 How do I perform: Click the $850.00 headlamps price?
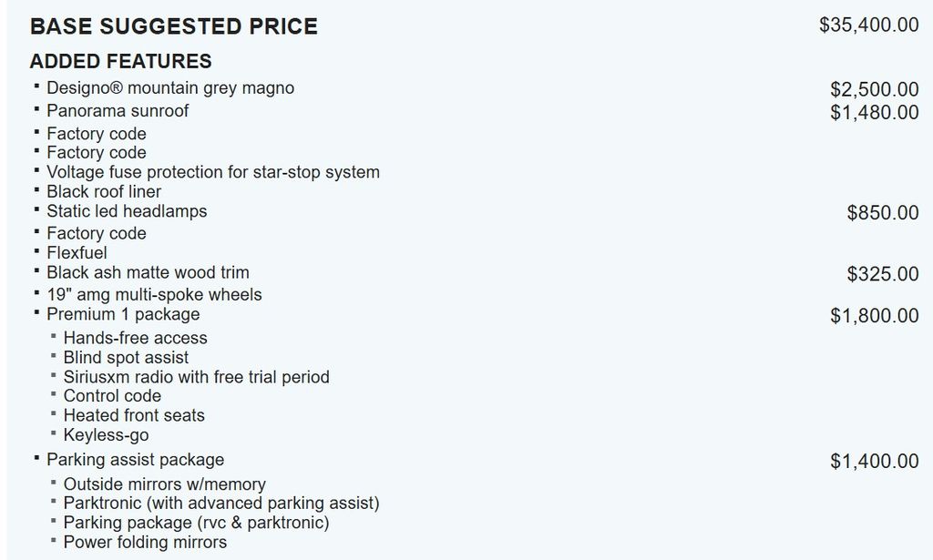(882, 213)
